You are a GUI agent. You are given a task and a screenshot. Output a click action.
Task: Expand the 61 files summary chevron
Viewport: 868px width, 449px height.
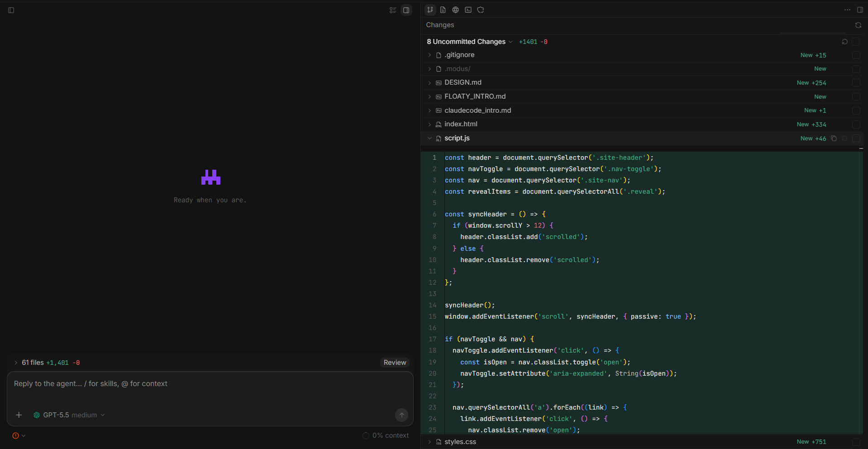click(16, 363)
